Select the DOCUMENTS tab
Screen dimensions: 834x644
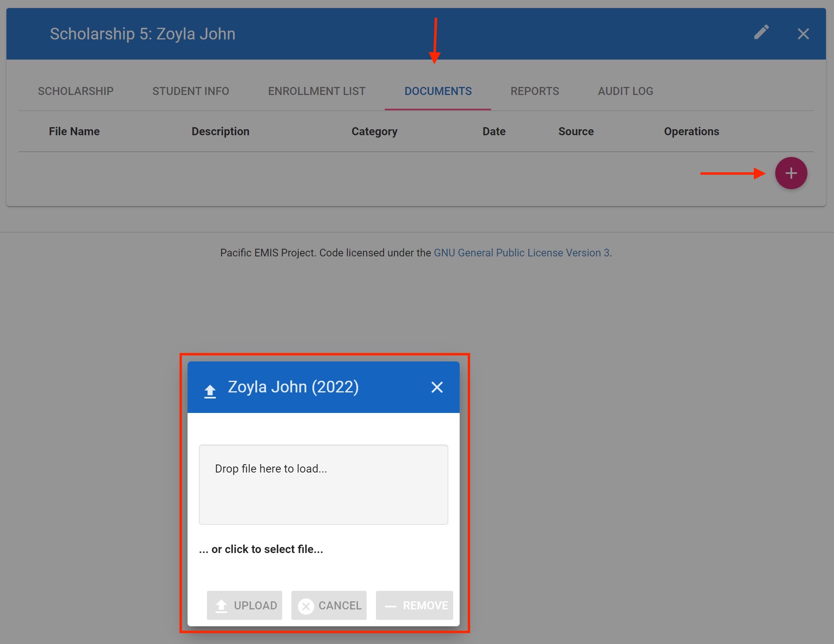coord(438,91)
